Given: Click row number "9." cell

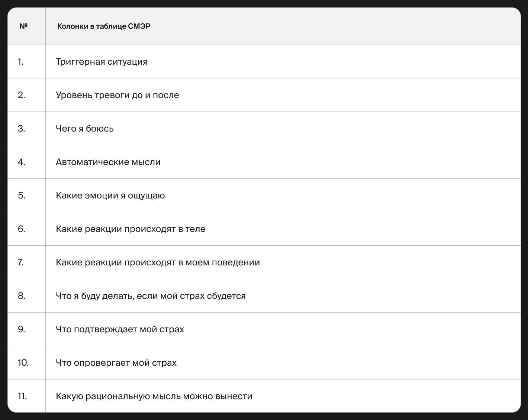Looking at the screenshot, I should point(21,329).
